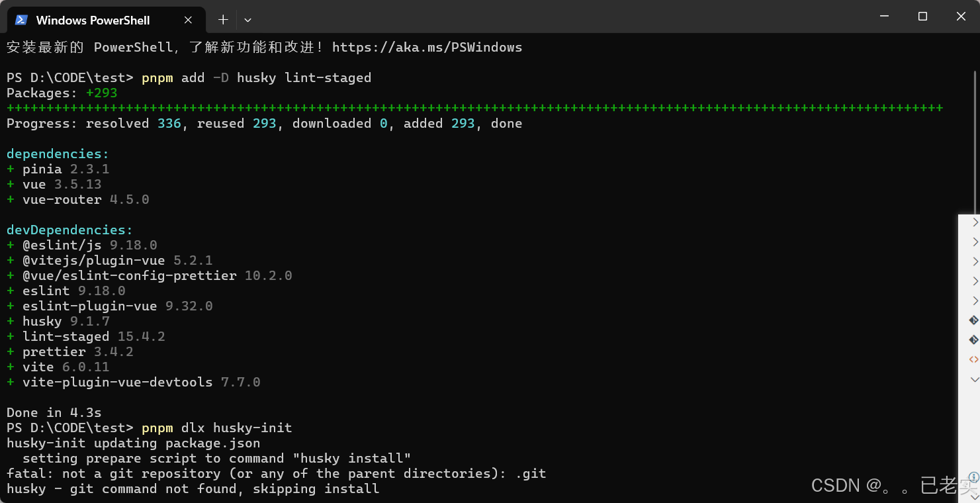Open the aka.ms/PSWindows link
Image resolution: width=980 pixels, height=503 pixels.
(427, 47)
